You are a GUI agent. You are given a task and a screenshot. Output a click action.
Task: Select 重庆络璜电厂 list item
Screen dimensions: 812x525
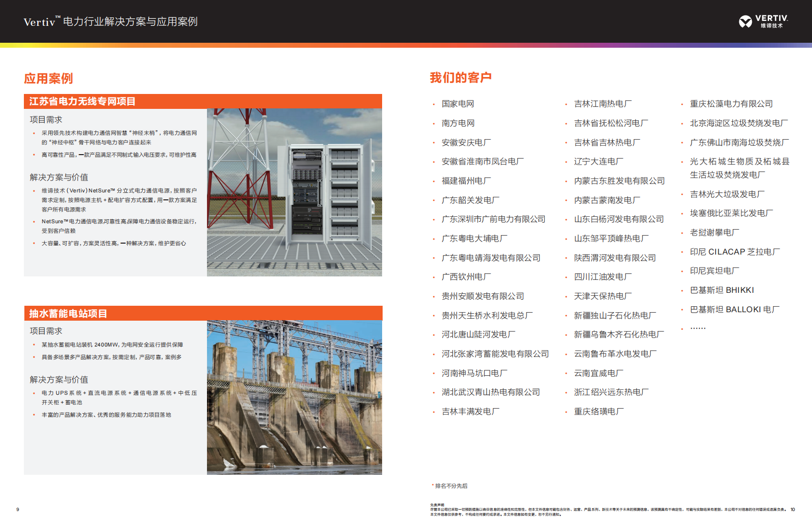point(599,412)
